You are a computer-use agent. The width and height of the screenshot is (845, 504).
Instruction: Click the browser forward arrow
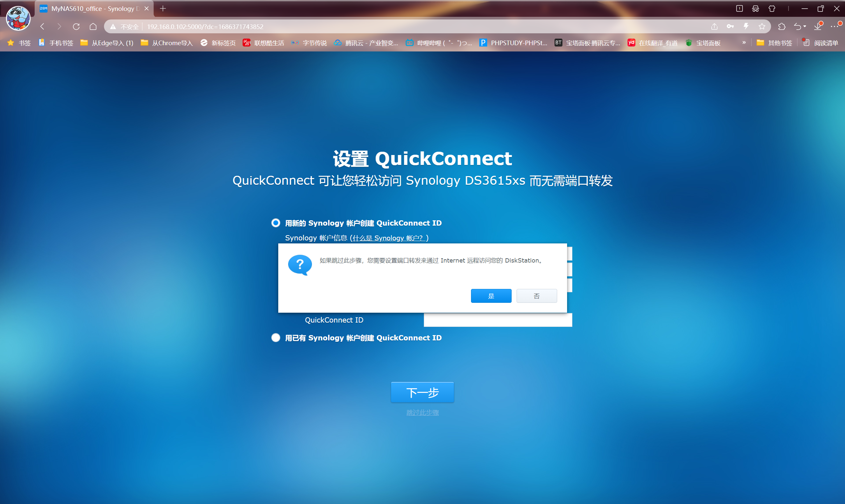click(x=59, y=26)
